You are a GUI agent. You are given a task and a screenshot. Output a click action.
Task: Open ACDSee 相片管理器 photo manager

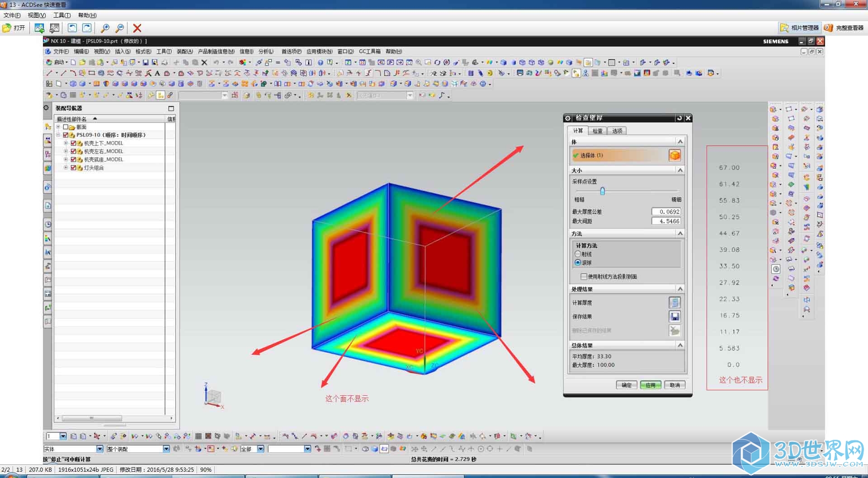[800, 28]
